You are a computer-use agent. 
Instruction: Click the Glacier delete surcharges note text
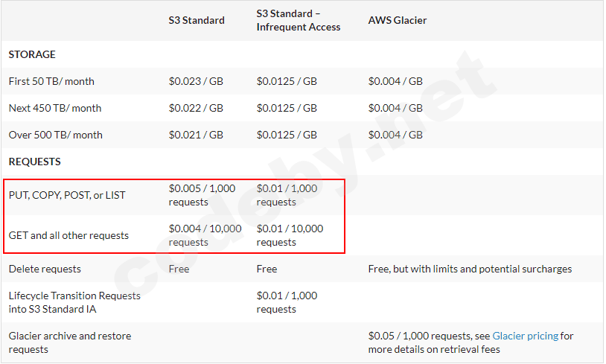tap(470, 269)
